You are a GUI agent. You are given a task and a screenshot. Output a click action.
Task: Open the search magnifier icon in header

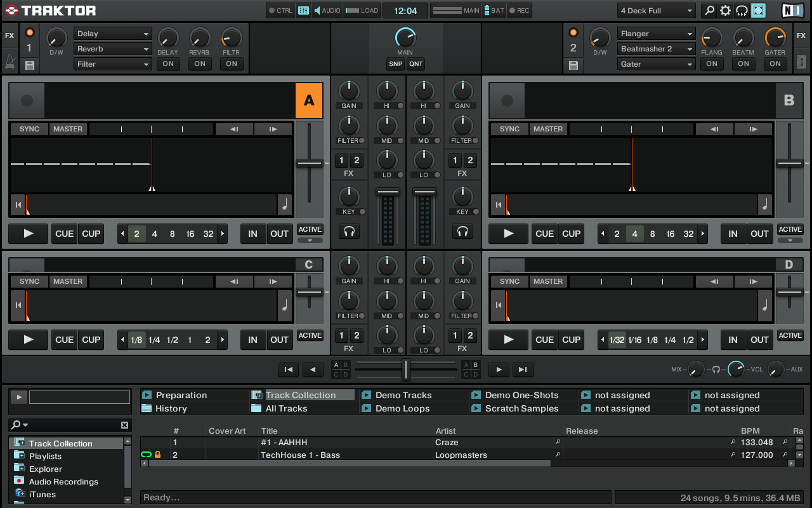click(x=709, y=10)
